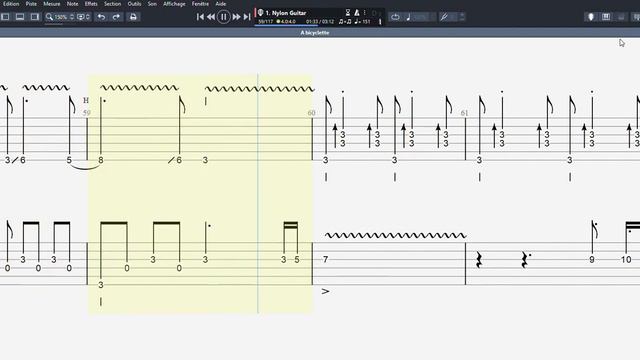Viewport: 640px width, 360px height.
Task: Click bar number 61 marker
Action: coord(464,113)
